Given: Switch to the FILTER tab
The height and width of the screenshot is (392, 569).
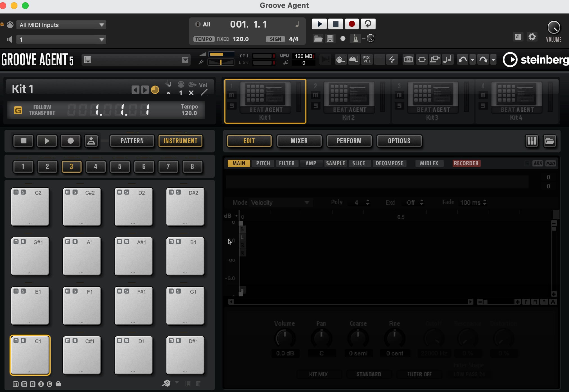Looking at the screenshot, I should (x=287, y=163).
